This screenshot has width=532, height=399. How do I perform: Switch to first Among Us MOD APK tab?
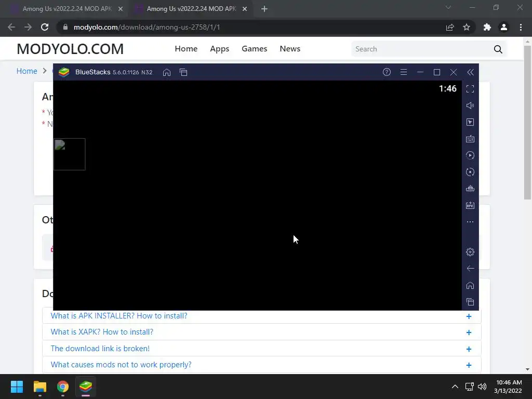66,9
